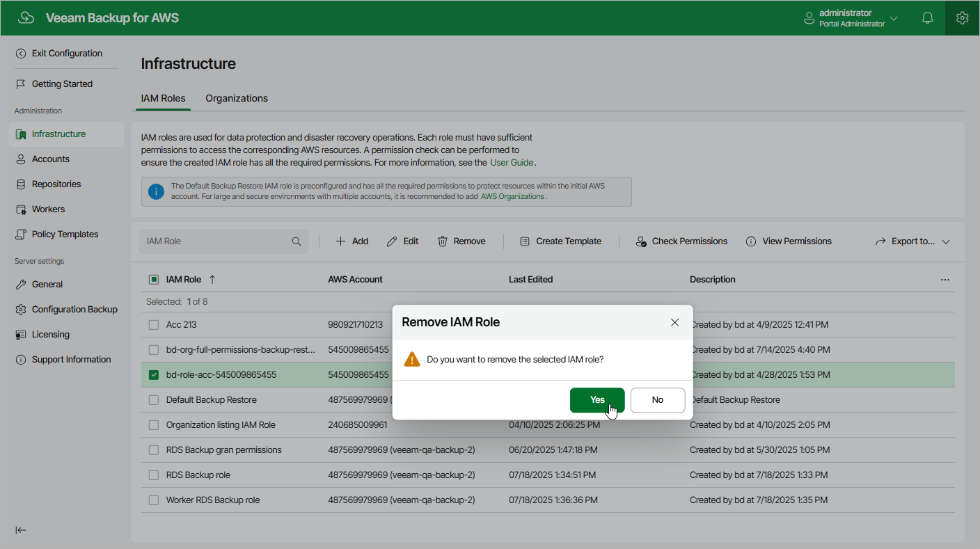
Task: Toggle the select-all checkbox in the header
Action: click(154, 280)
